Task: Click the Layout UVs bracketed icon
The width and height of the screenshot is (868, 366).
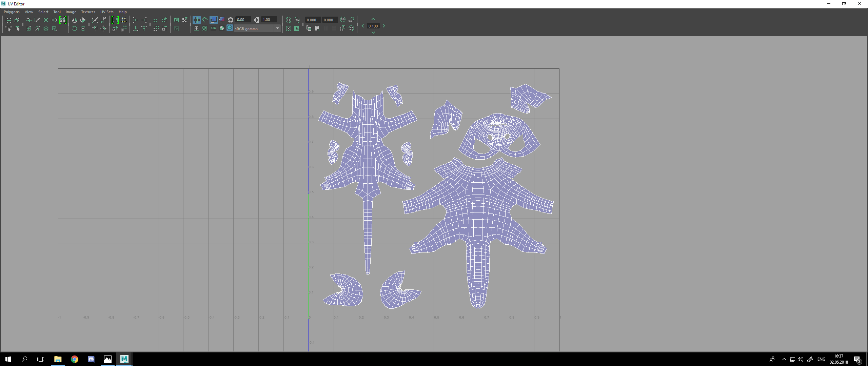Action: [x=115, y=20]
